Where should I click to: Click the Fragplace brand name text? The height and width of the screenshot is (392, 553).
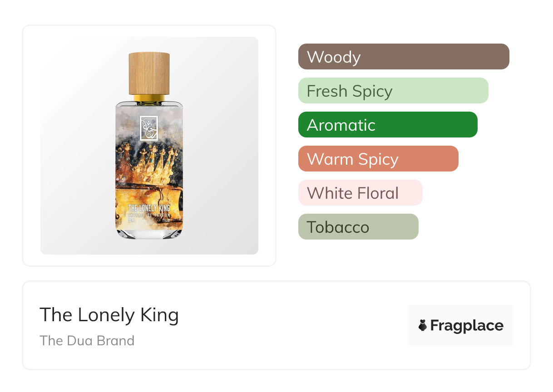tap(467, 326)
